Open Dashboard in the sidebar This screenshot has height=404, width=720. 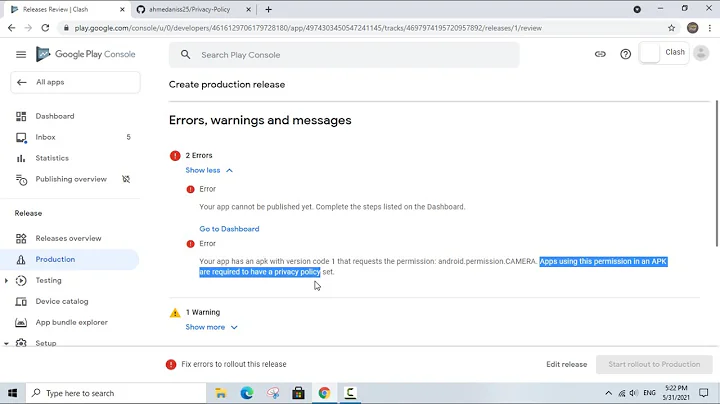55,116
